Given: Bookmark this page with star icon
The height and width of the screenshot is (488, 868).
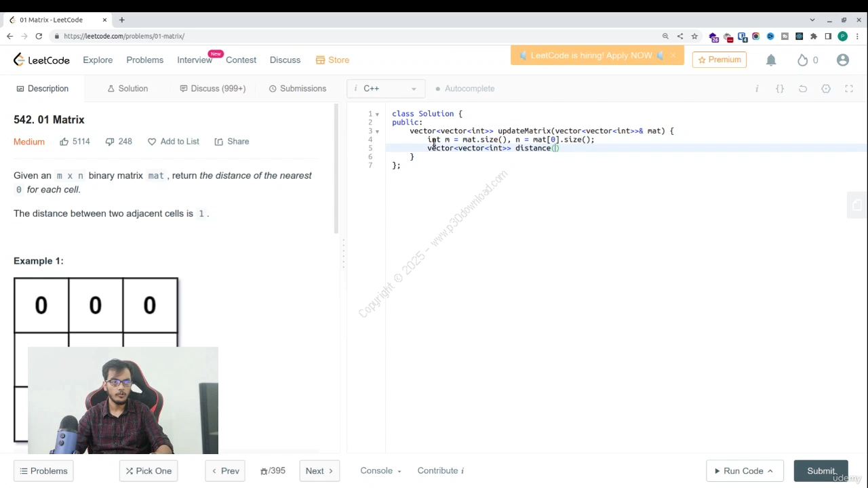Looking at the screenshot, I should (694, 36).
